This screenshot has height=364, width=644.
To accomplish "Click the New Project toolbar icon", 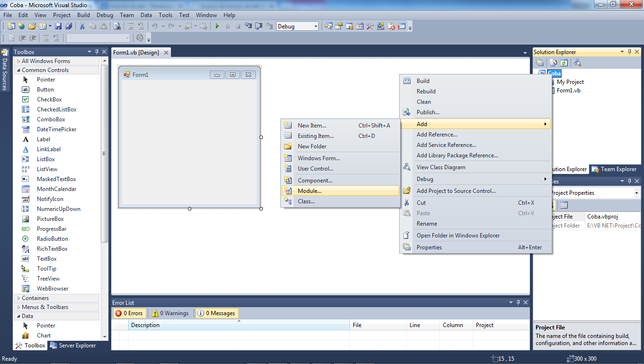I will [11, 27].
